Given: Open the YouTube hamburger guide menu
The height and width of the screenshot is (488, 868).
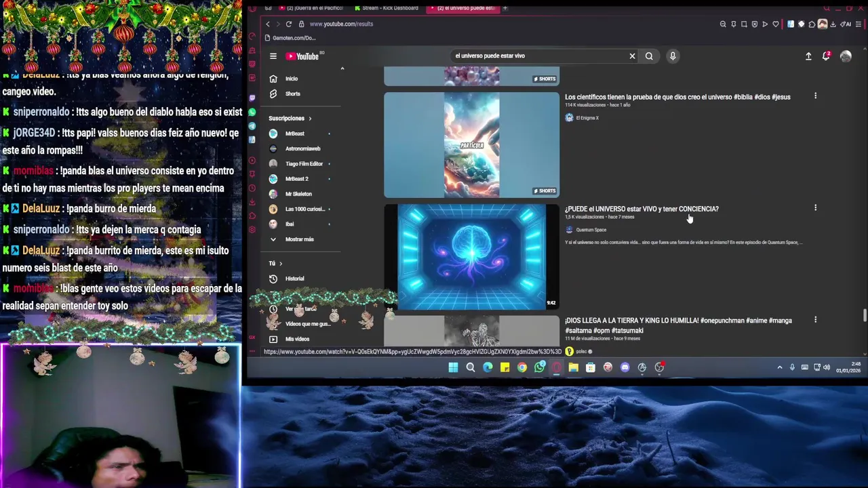Looking at the screenshot, I should pyautogui.click(x=273, y=56).
